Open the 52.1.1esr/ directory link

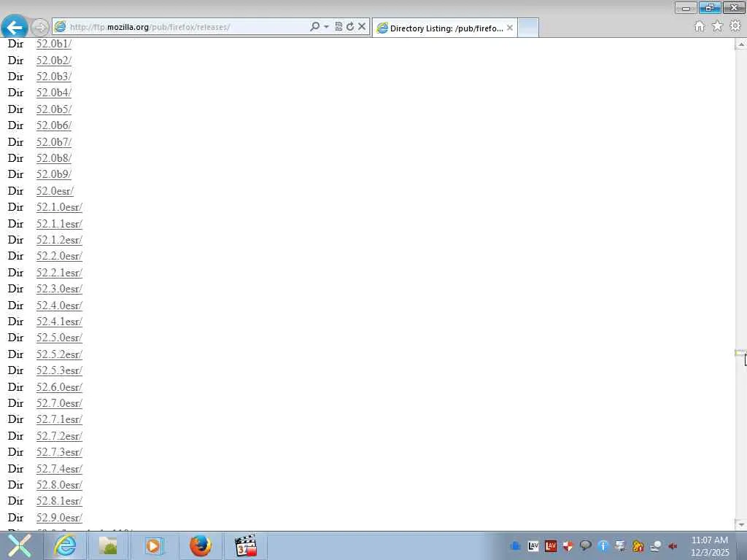pos(59,224)
